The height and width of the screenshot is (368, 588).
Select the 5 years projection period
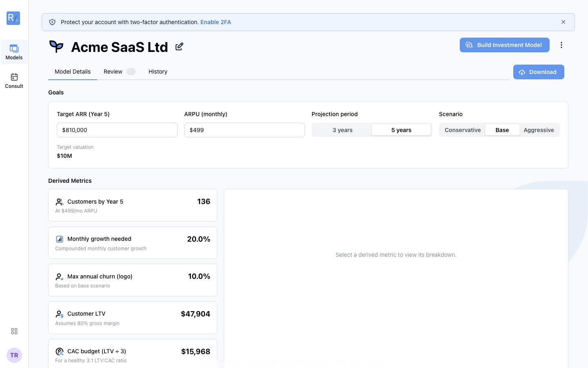coord(401,130)
